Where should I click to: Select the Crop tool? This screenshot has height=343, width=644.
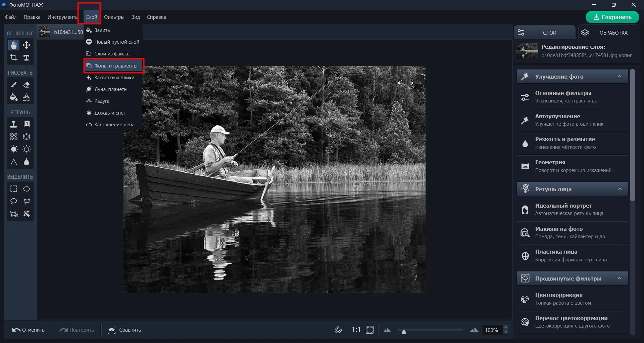click(14, 58)
